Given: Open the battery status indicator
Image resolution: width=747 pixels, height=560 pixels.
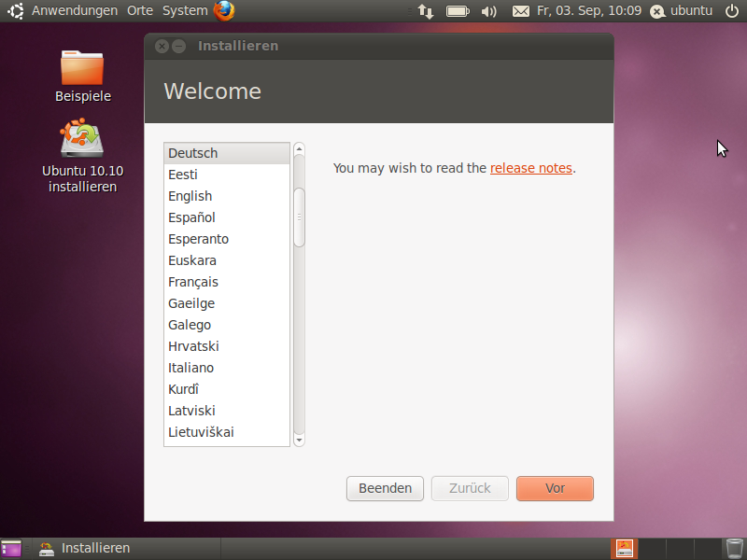Looking at the screenshot, I should pyautogui.click(x=458, y=11).
